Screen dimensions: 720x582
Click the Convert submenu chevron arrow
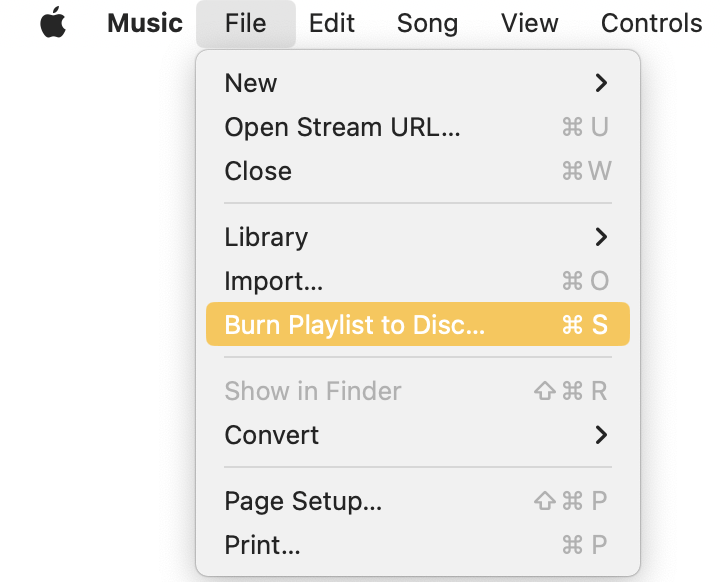point(601,435)
